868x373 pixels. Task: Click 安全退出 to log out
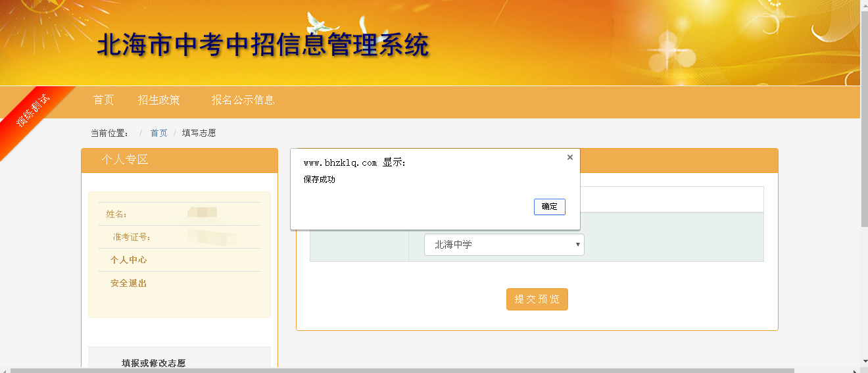[x=128, y=284]
